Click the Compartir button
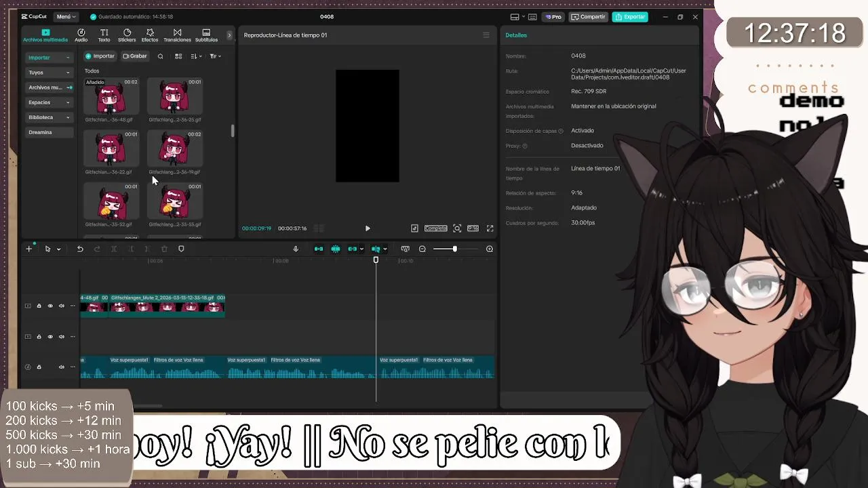This screenshot has height=488, width=868. (588, 16)
